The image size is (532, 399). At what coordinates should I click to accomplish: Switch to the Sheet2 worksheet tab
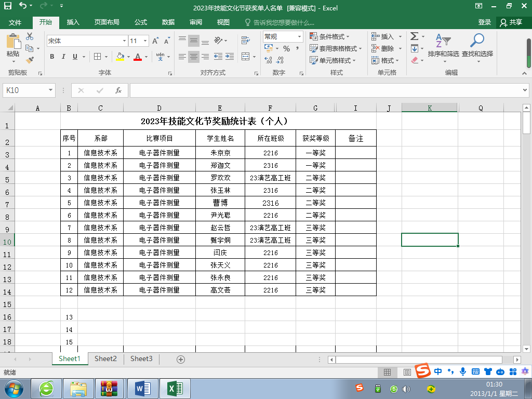105,358
